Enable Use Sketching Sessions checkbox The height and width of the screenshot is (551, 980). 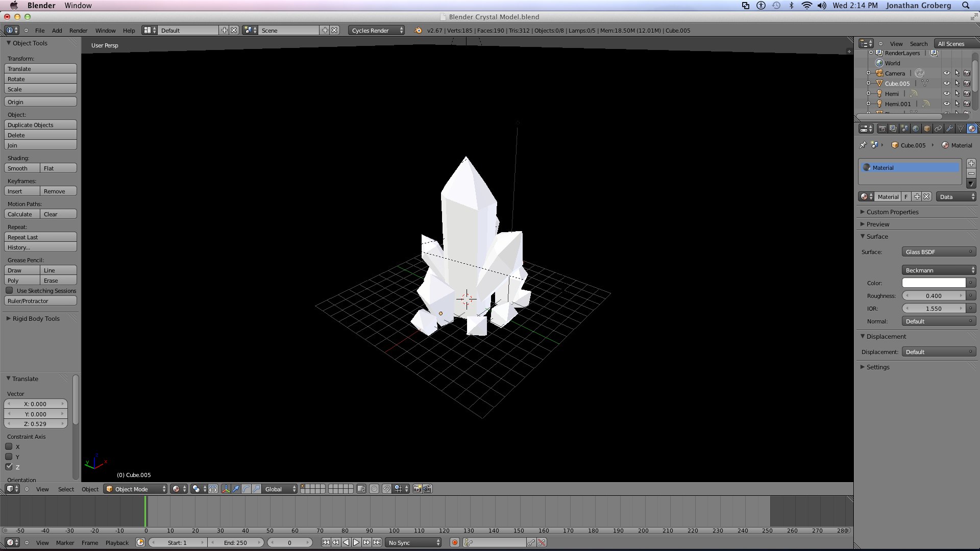tap(9, 290)
